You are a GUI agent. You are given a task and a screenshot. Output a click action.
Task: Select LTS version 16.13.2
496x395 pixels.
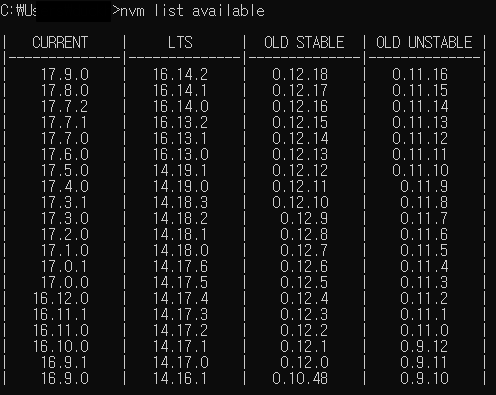[x=181, y=122]
